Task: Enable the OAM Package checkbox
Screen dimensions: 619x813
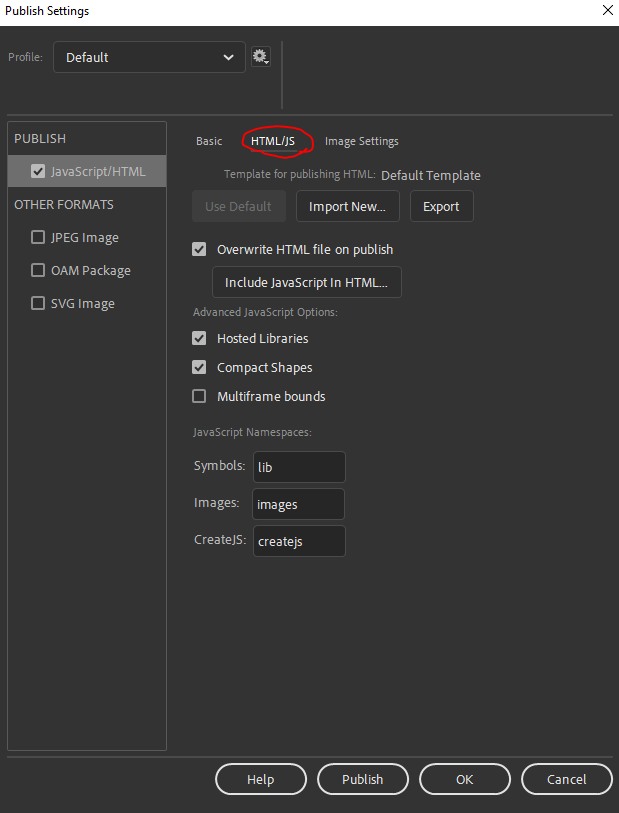Action: click(38, 271)
